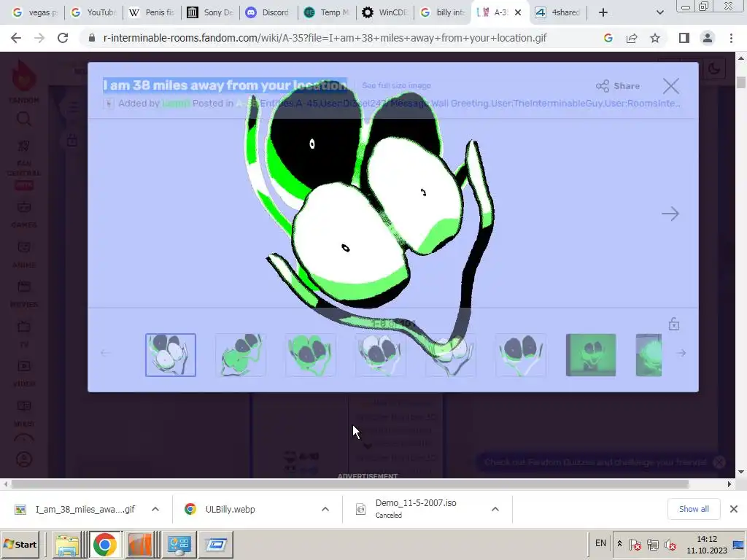
Task: Select the third thumbnail in carousel
Action: 311,355
